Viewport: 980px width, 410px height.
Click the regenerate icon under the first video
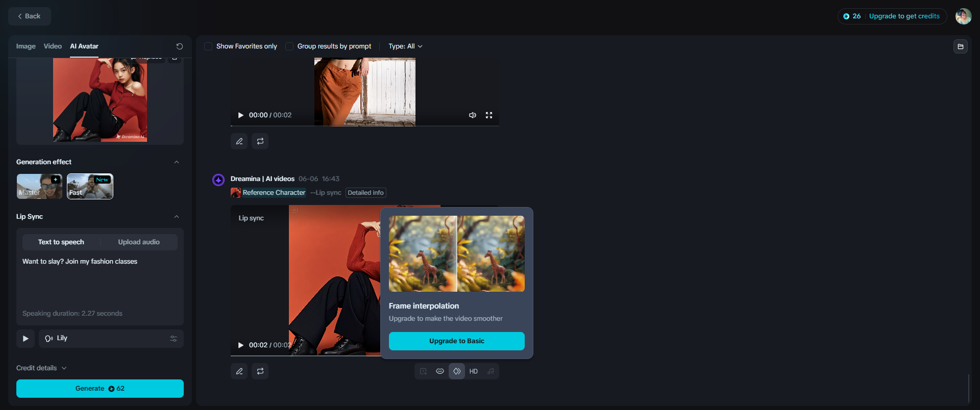coord(260,141)
